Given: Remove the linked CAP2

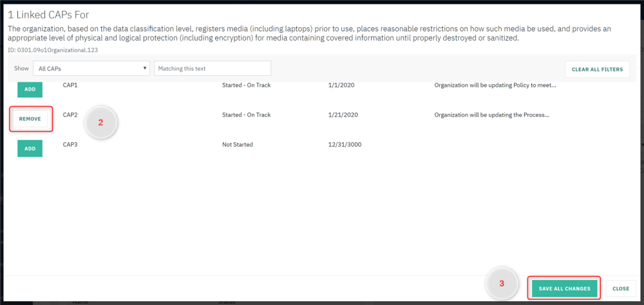Looking at the screenshot, I should (30, 119).
